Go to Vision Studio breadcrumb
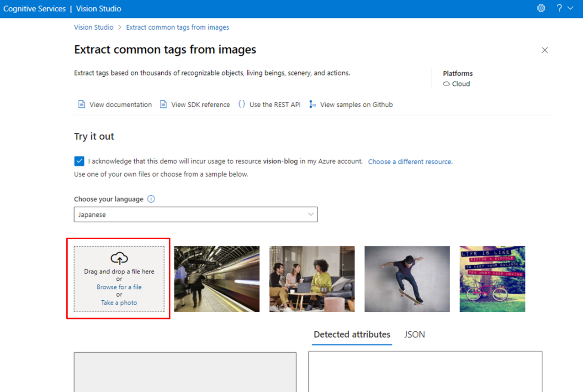 [94, 27]
